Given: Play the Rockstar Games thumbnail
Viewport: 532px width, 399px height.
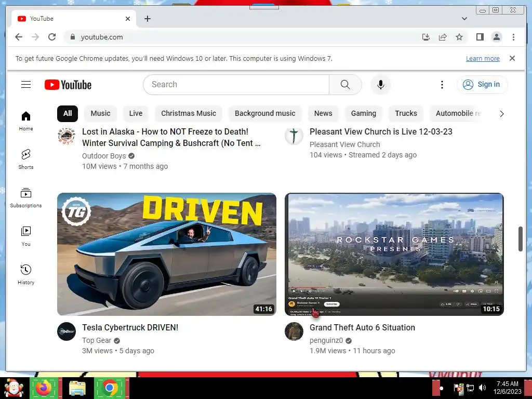Looking at the screenshot, I should (394, 254).
